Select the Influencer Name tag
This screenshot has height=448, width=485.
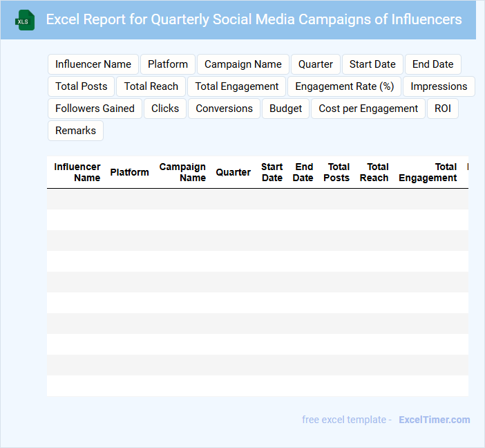point(93,64)
